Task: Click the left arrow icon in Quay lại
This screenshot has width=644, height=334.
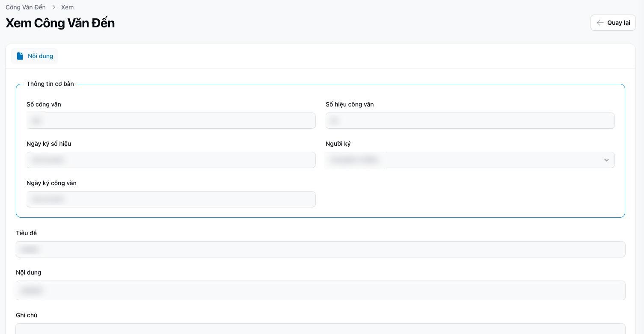Action: [x=600, y=23]
